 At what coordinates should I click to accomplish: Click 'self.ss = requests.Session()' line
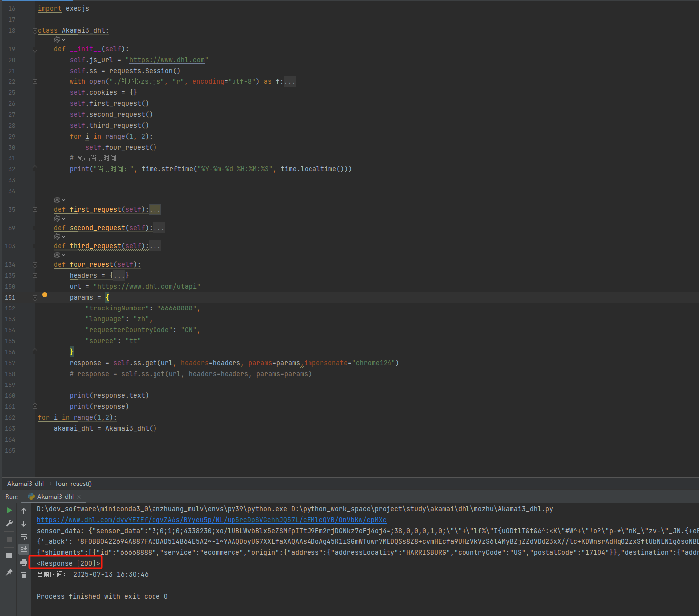pyautogui.click(x=125, y=71)
